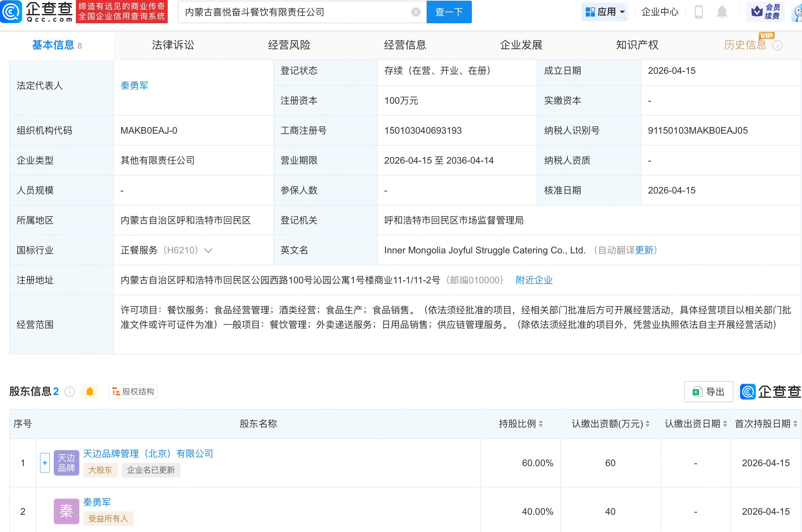Switch to 知识产权 tab
Viewport: 802px width, 532px height.
coord(637,45)
